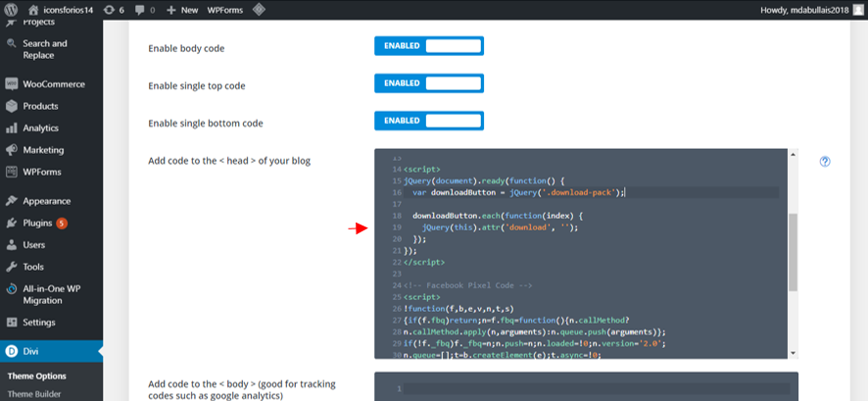Click WPForms in the top admin bar
Viewport: 868px width, 401px height.
click(225, 10)
